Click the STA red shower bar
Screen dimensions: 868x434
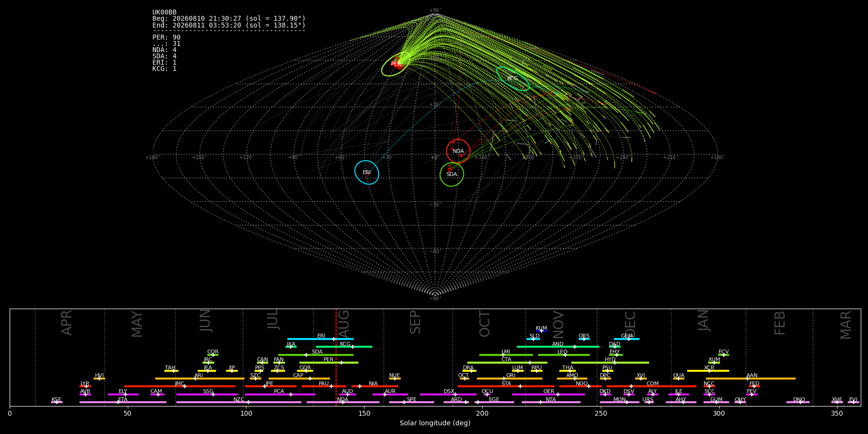[x=506, y=386]
